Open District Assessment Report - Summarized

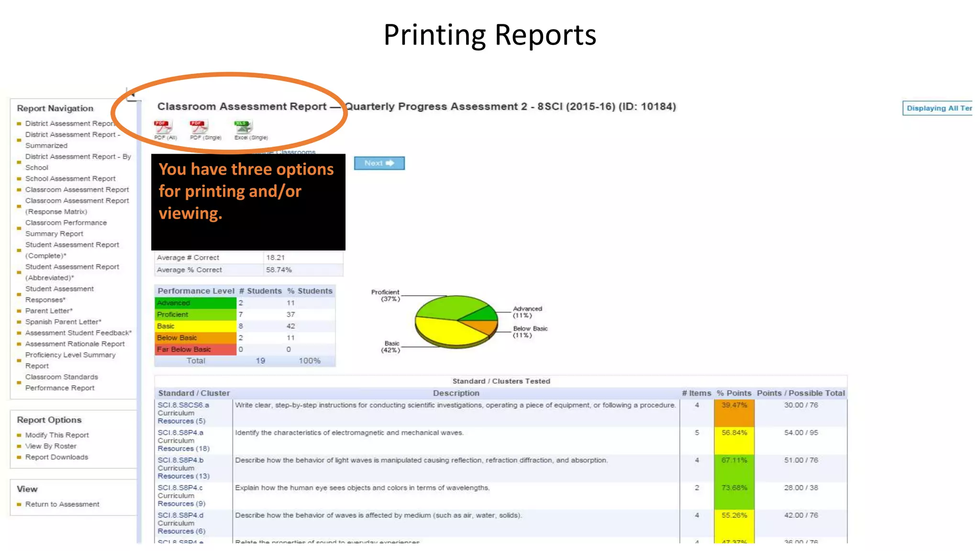click(x=73, y=140)
